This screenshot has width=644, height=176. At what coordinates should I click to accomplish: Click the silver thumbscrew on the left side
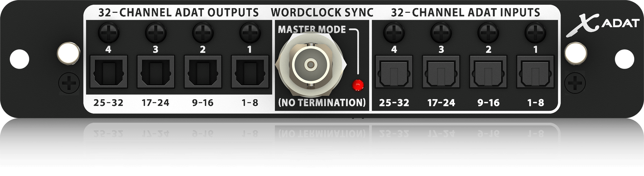(x=69, y=53)
